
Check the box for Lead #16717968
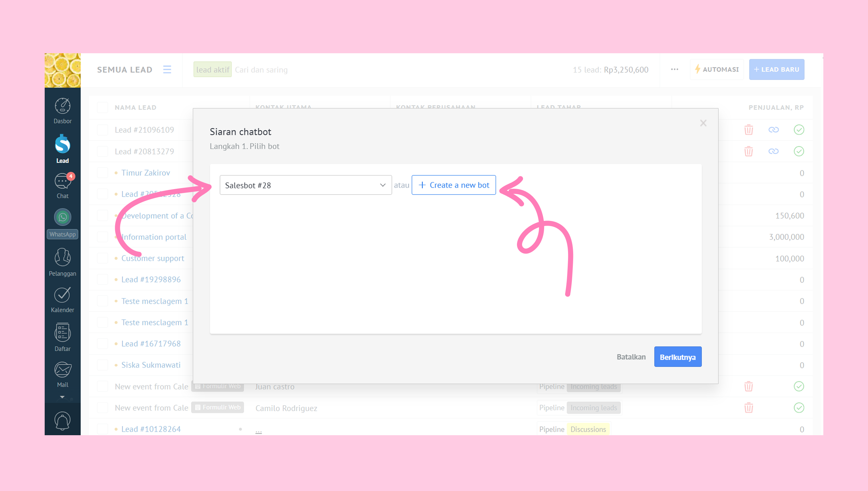(x=102, y=344)
